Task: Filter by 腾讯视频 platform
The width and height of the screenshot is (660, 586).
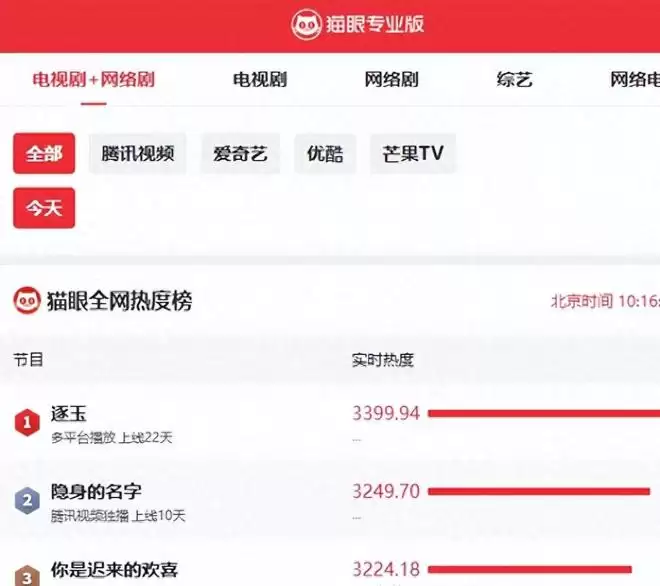Action: point(138,154)
